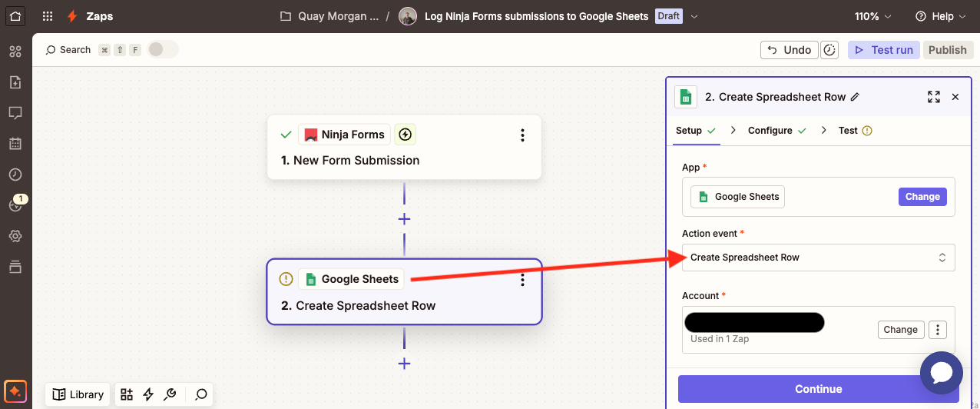The height and width of the screenshot is (409, 980).
Task: Select the Ninja Forms trigger step
Action: pyautogui.click(x=404, y=148)
